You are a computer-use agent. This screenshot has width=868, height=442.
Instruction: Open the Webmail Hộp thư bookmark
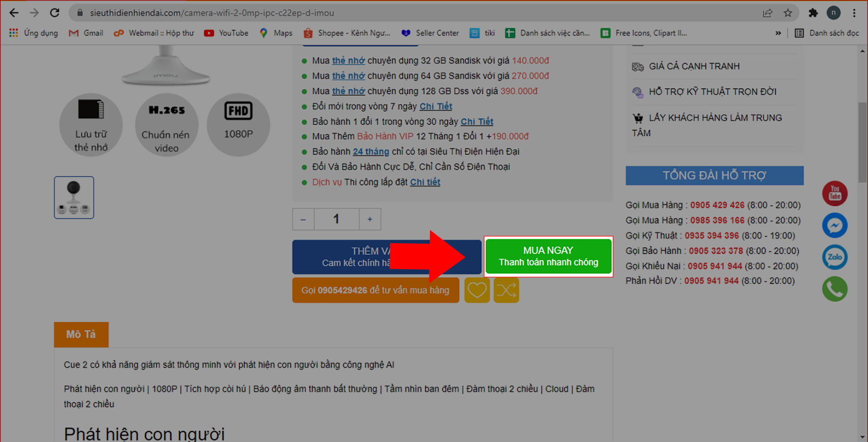click(154, 33)
